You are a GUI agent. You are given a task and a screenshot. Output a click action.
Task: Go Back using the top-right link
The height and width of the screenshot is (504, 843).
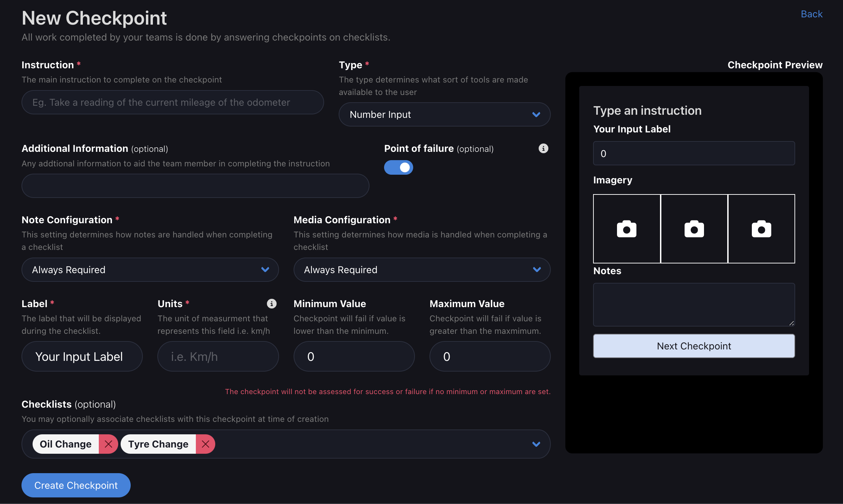[811, 14]
